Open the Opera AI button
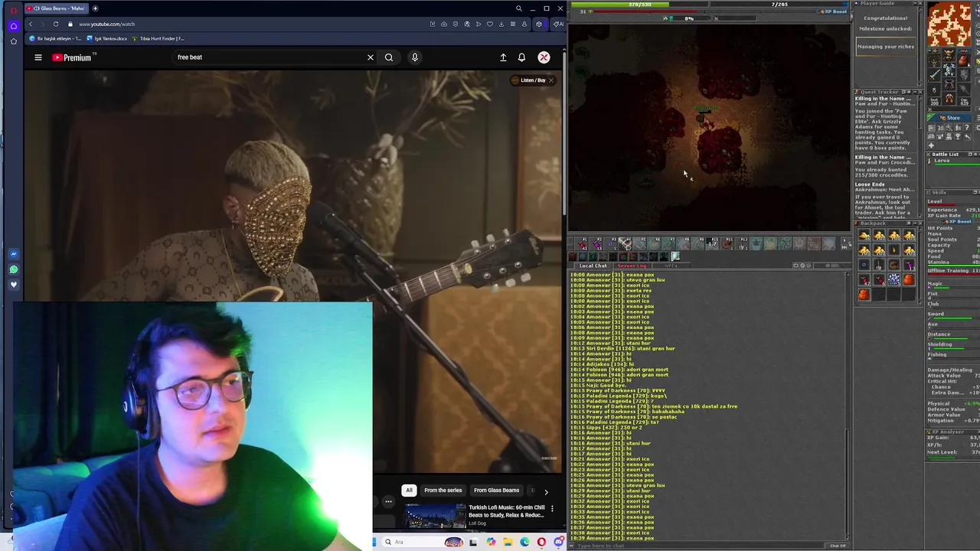 point(558,24)
